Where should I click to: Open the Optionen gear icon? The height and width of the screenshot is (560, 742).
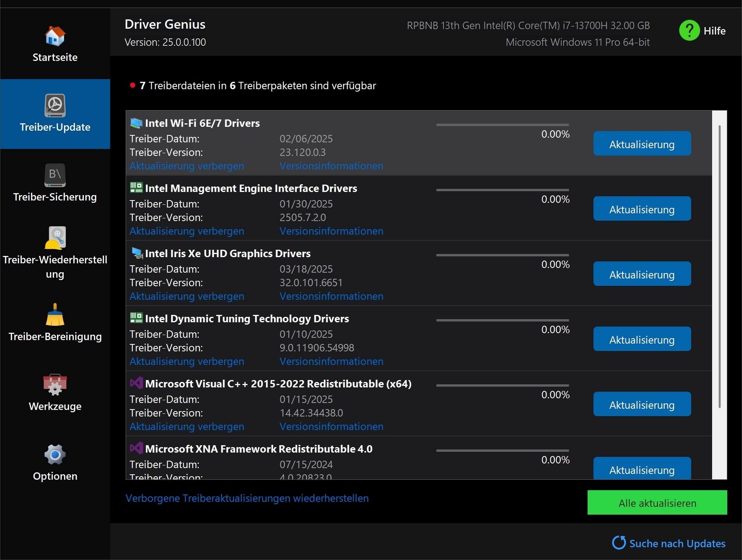55,455
